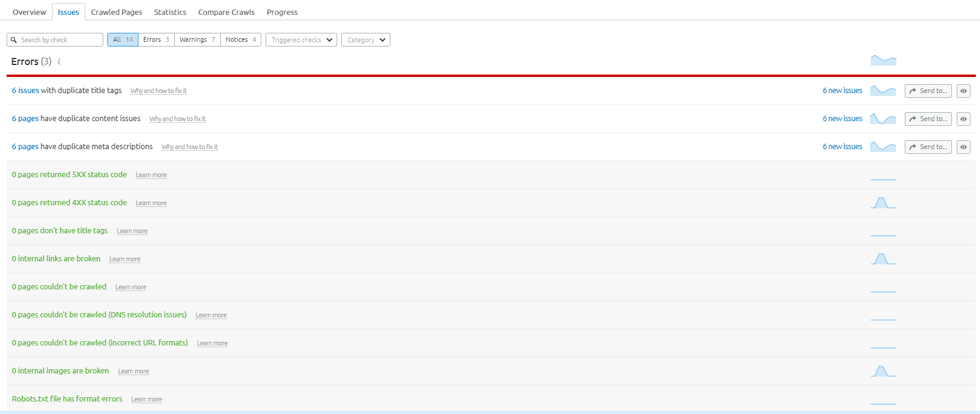
Task: Click Learn more for Robots.txt format errors
Action: [147, 400]
